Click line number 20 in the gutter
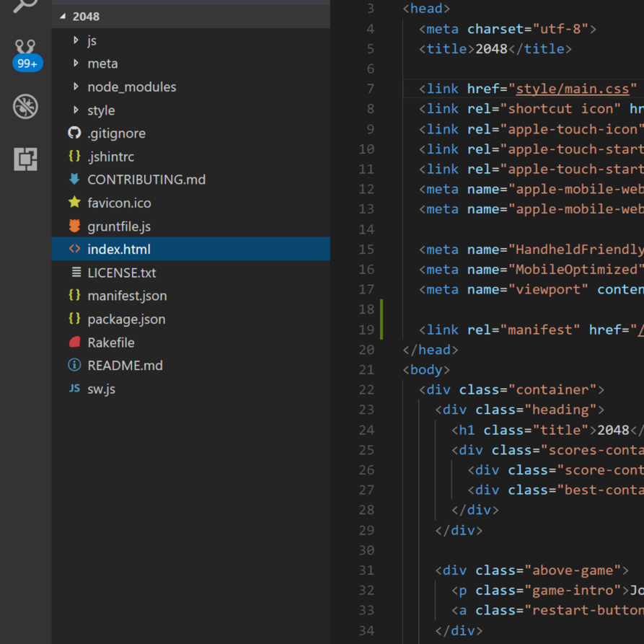644x644 pixels. click(x=366, y=350)
